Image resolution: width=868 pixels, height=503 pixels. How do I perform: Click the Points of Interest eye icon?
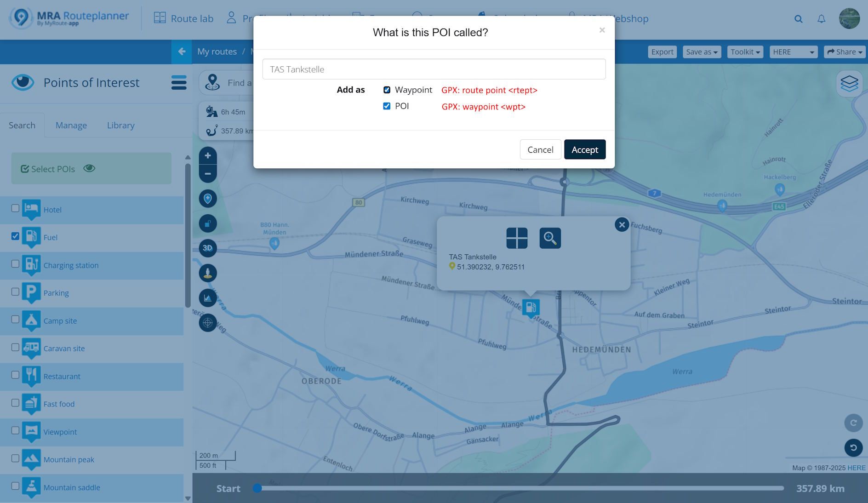point(23,82)
